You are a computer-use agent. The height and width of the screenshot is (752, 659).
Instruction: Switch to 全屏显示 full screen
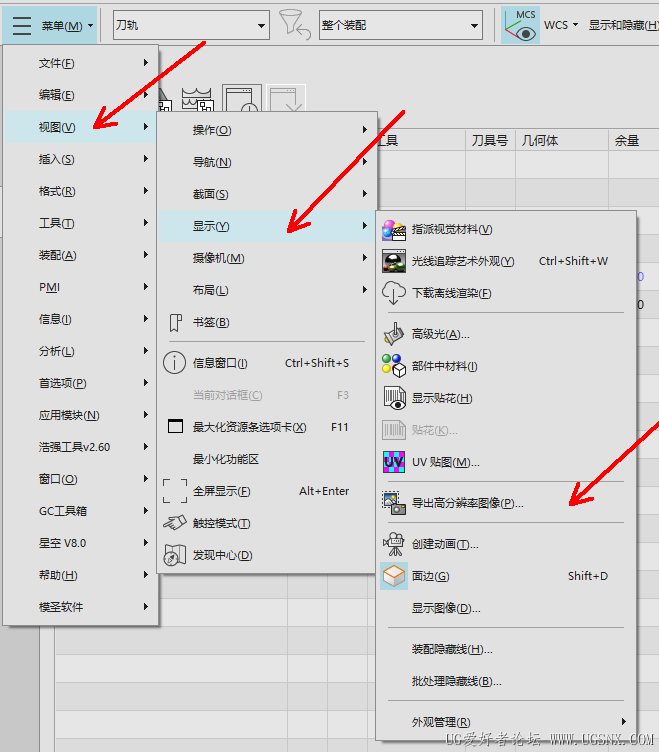267,491
